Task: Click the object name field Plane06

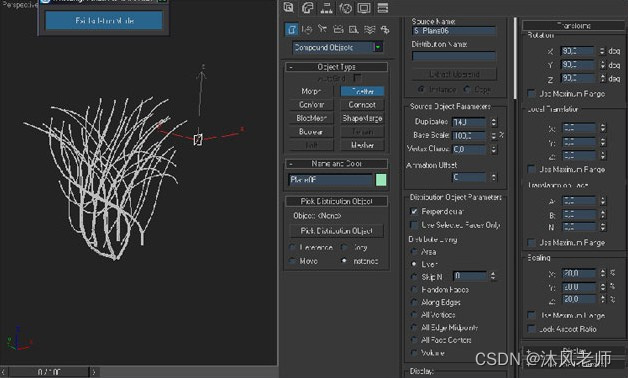Action: click(330, 180)
